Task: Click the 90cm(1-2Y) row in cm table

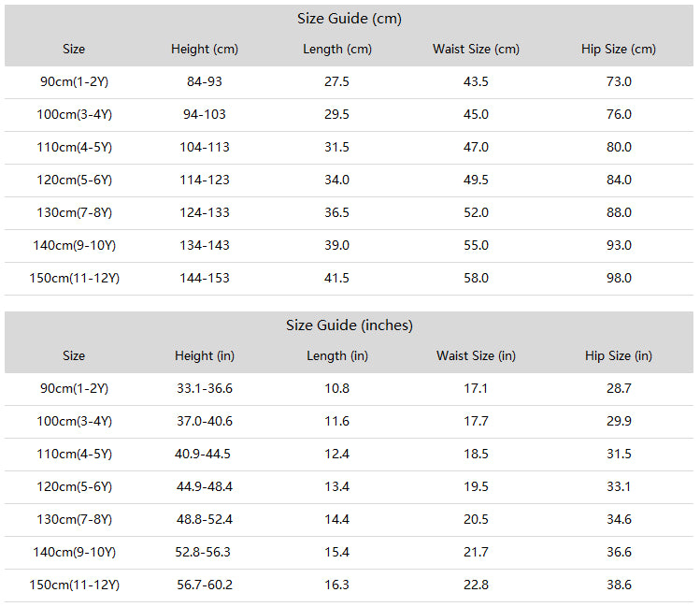Action: [x=350, y=81]
